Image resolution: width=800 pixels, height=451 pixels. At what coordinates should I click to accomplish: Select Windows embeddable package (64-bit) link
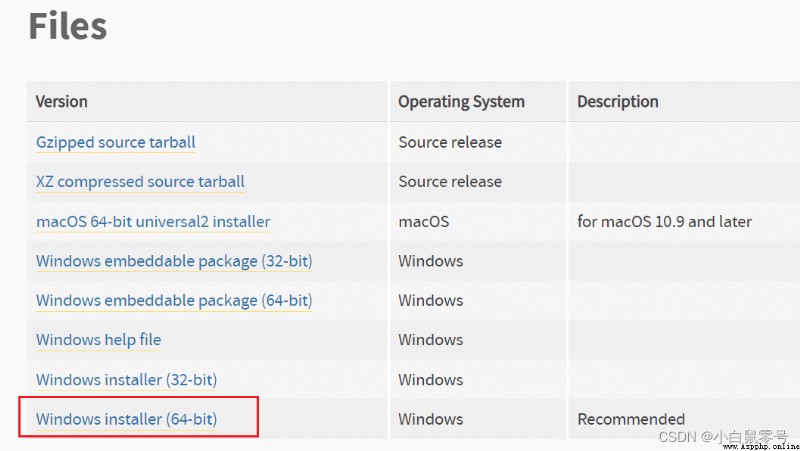tap(174, 300)
